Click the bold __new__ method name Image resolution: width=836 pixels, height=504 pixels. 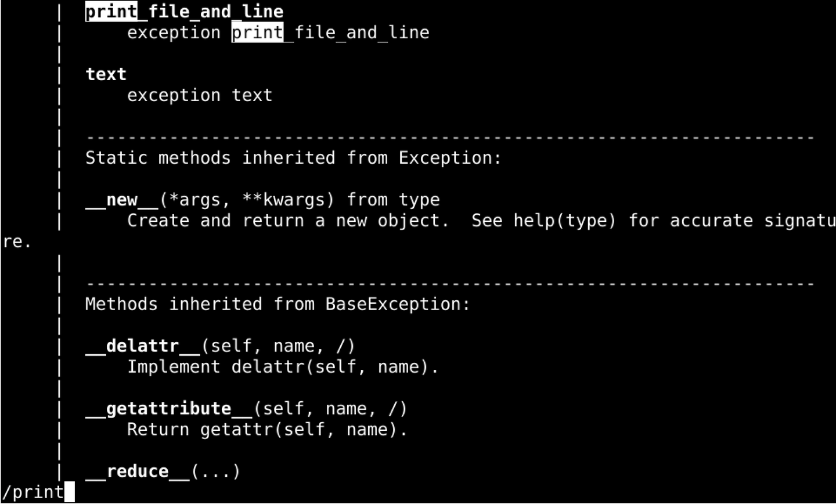pos(121,200)
